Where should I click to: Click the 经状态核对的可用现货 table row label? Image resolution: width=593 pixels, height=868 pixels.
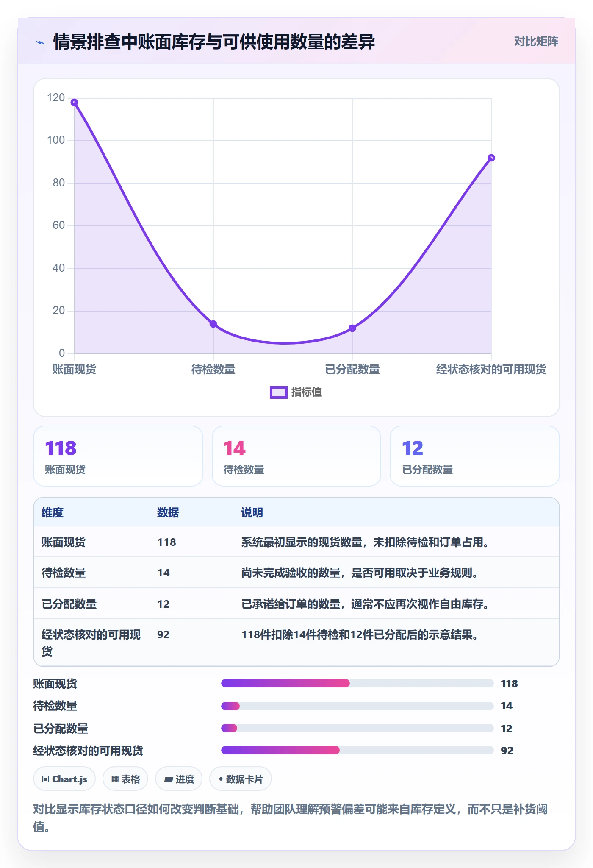91,643
